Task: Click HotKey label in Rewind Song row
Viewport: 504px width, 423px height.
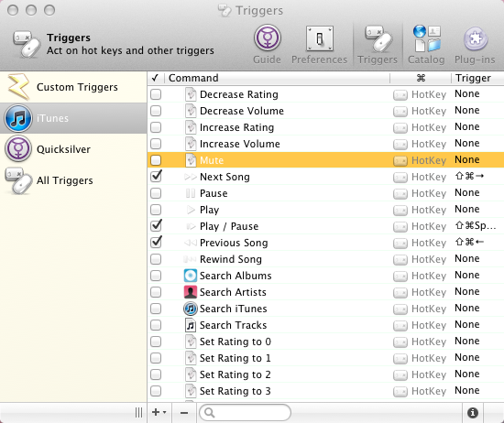Action: click(429, 259)
